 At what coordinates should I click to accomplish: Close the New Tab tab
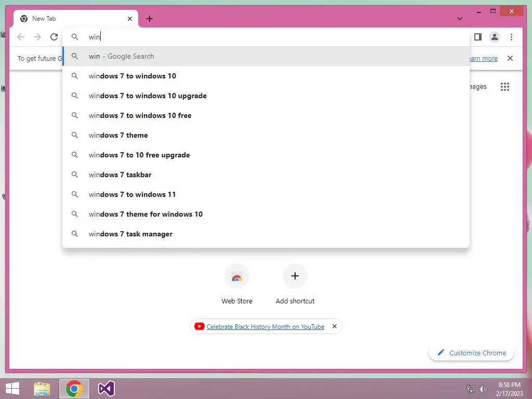(x=129, y=19)
